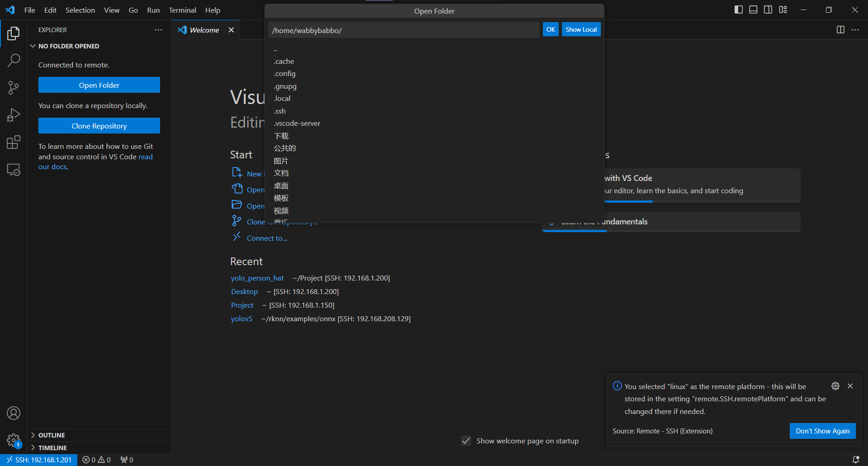Click SSH: 192.168.1.201 remote indicator

39,460
